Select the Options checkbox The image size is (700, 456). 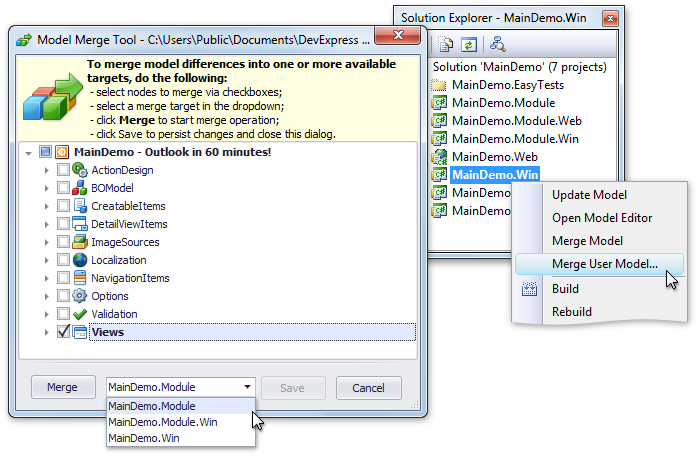(63, 296)
